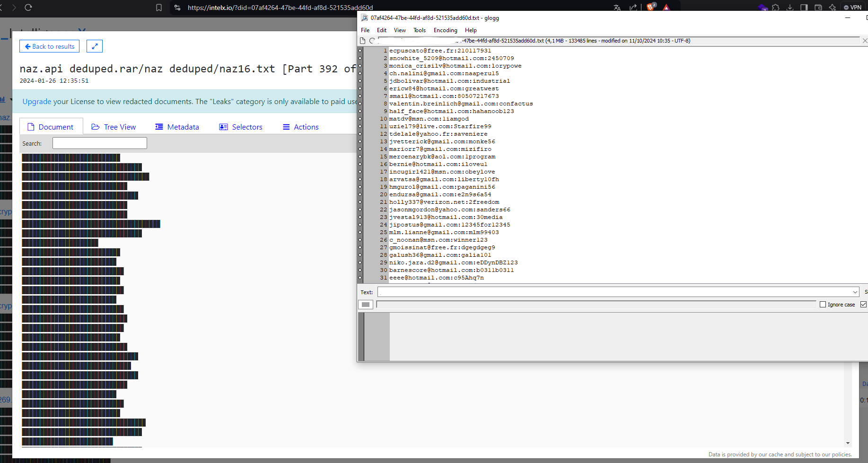This screenshot has height=463, width=868.
Task: Select line 4 ch.nalini entry in glogg
Action: coord(444,73)
